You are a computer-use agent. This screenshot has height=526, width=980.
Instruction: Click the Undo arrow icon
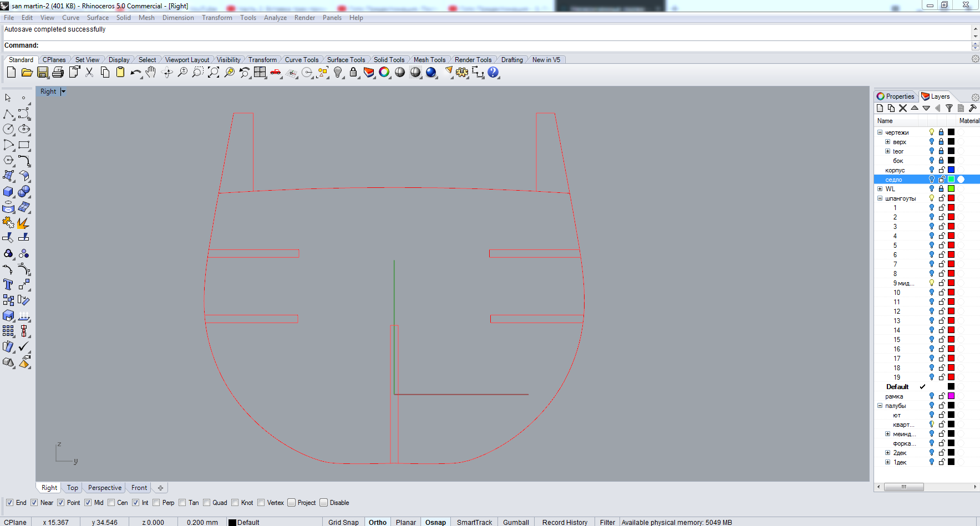(x=135, y=73)
